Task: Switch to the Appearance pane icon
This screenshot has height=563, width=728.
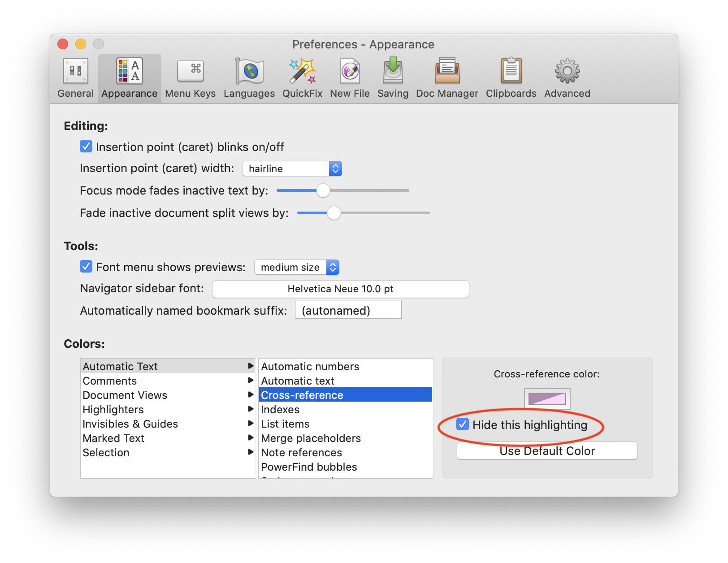Action: click(x=129, y=77)
